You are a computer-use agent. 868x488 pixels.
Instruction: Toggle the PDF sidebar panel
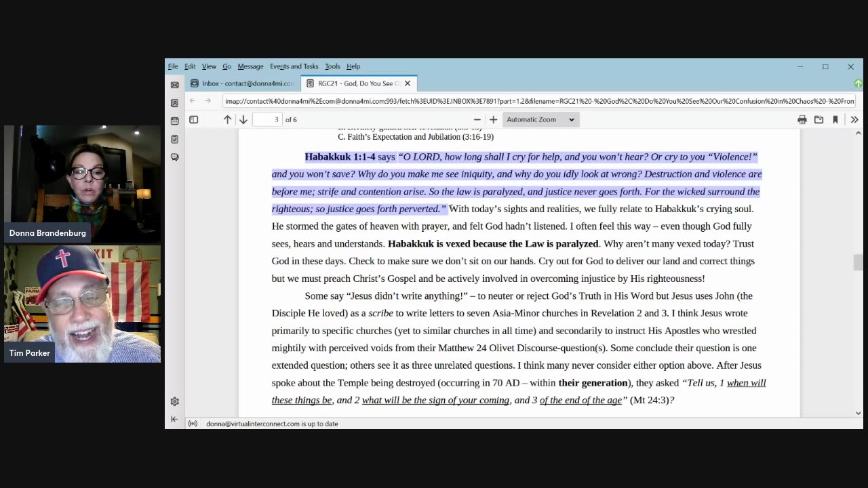[x=193, y=119]
